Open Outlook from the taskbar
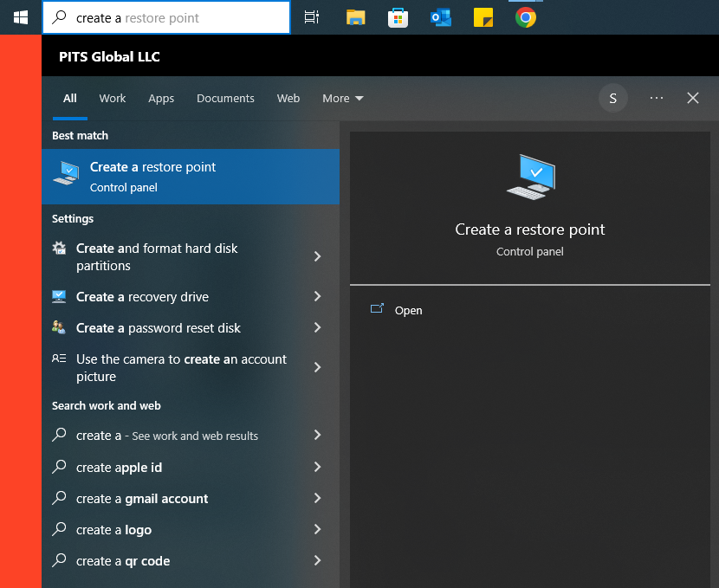Screen dimensions: 719x588 pos(441,17)
